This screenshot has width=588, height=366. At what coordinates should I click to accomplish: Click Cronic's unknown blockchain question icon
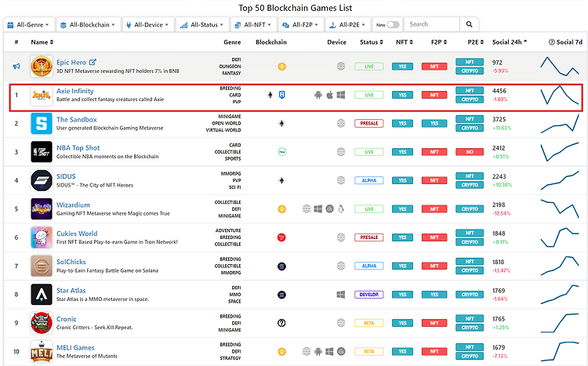[281, 323]
